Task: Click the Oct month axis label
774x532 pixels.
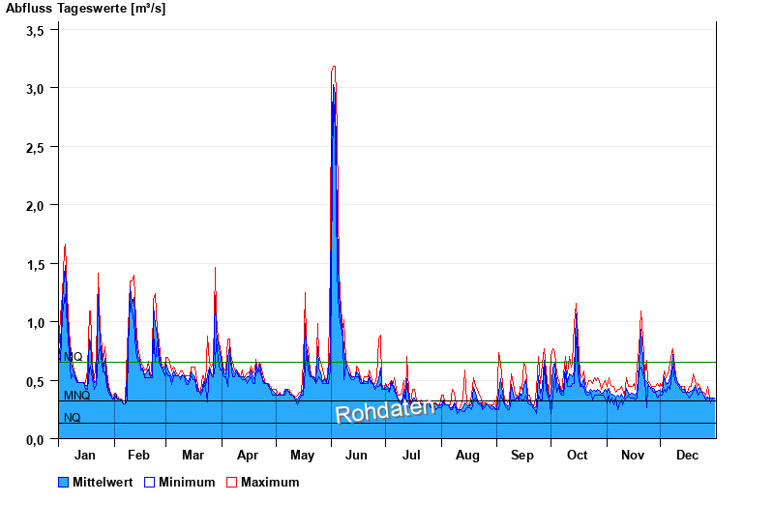Action: pos(578,456)
